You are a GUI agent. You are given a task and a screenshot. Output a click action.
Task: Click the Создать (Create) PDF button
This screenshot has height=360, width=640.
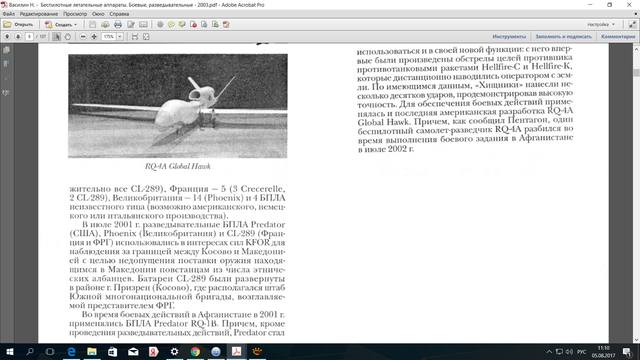coord(61,24)
